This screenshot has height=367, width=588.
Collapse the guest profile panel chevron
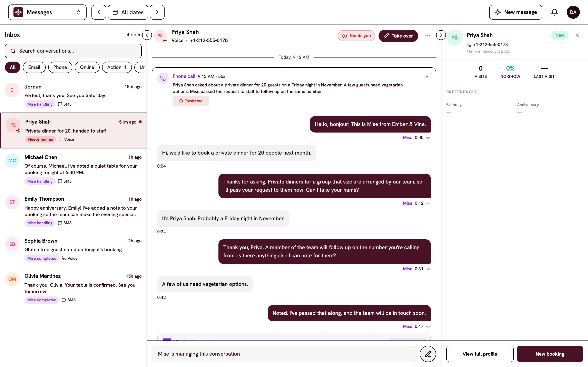click(441, 35)
